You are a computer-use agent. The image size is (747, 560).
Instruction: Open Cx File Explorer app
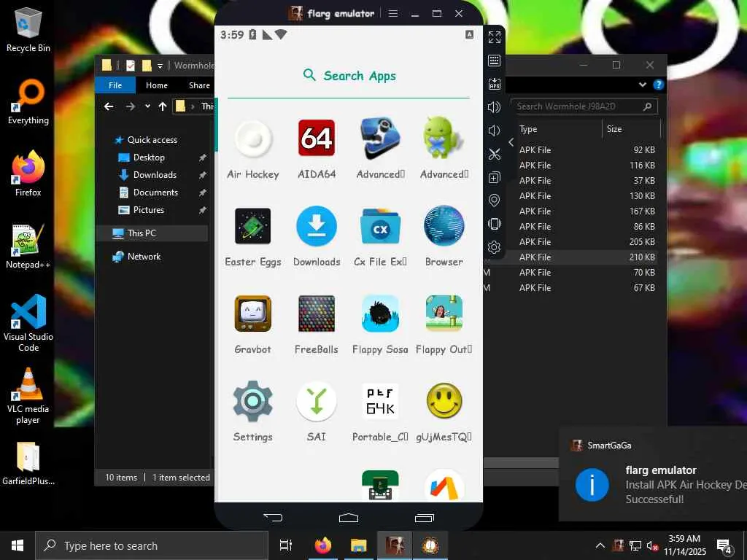coord(380,237)
